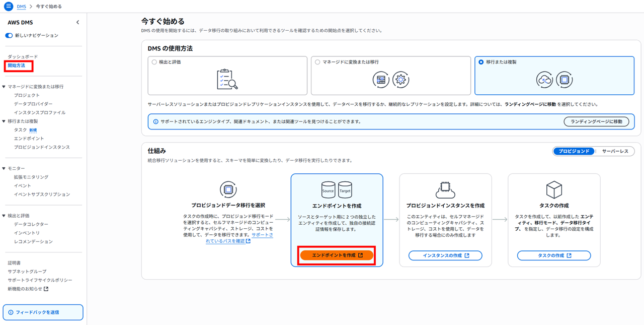Click the Source database cylinder icon
This screenshot has height=325, width=644.
click(328, 190)
